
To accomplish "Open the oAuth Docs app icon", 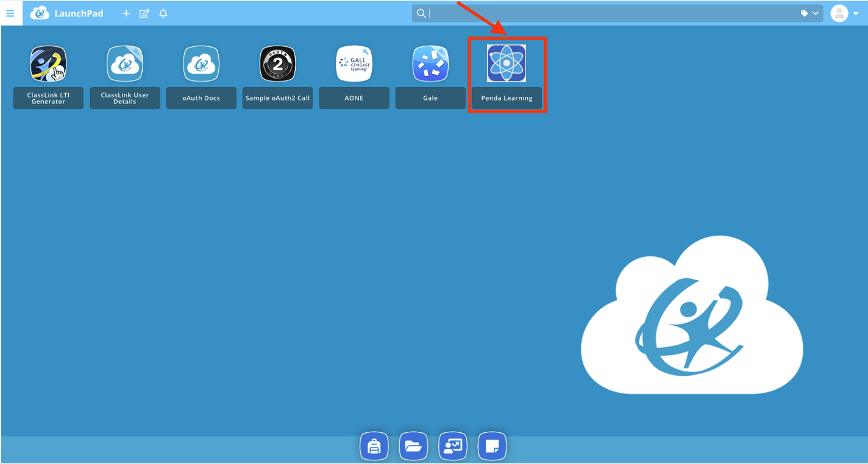I will pyautogui.click(x=201, y=64).
